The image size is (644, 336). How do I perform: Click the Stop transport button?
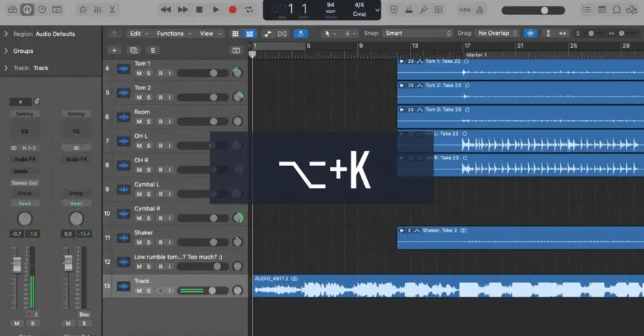pos(199,9)
